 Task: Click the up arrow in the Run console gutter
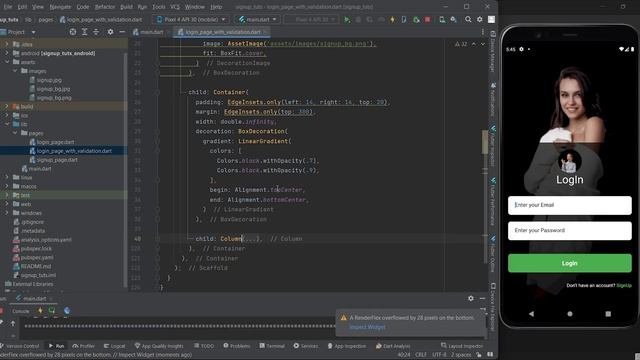click(13, 323)
